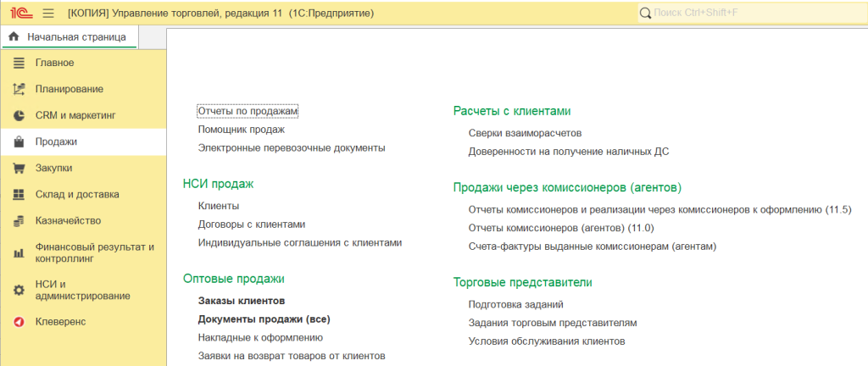Open the CRM и маркетинг section
The image size is (868, 366).
pyautogui.click(x=83, y=115)
